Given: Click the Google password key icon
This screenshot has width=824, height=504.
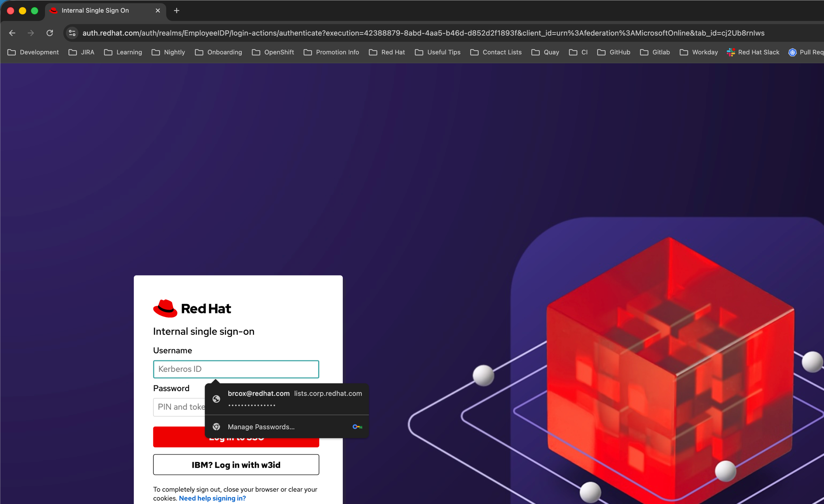Looking at the screenshot, I should [357, 427].
